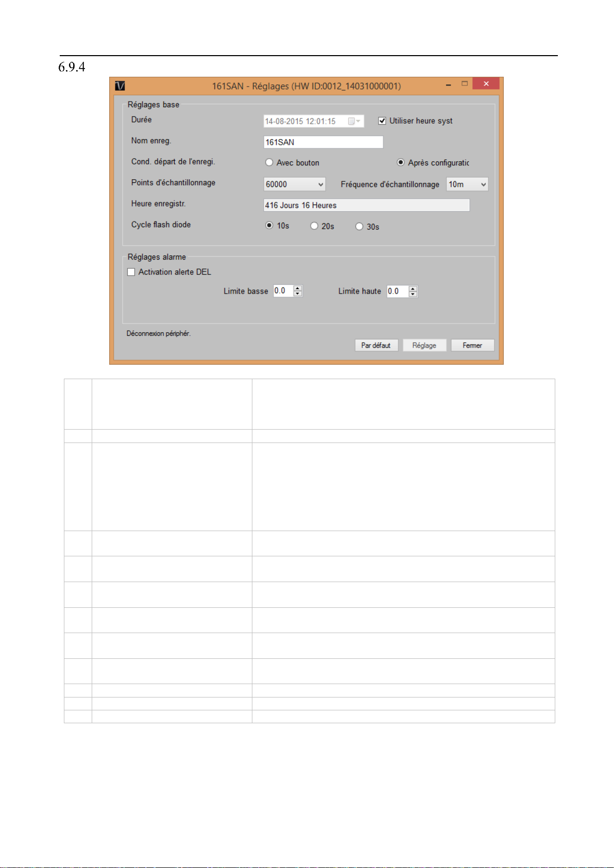Maximize the 161SAN Réglages window
614x868 pixels.
pos(465,83)
